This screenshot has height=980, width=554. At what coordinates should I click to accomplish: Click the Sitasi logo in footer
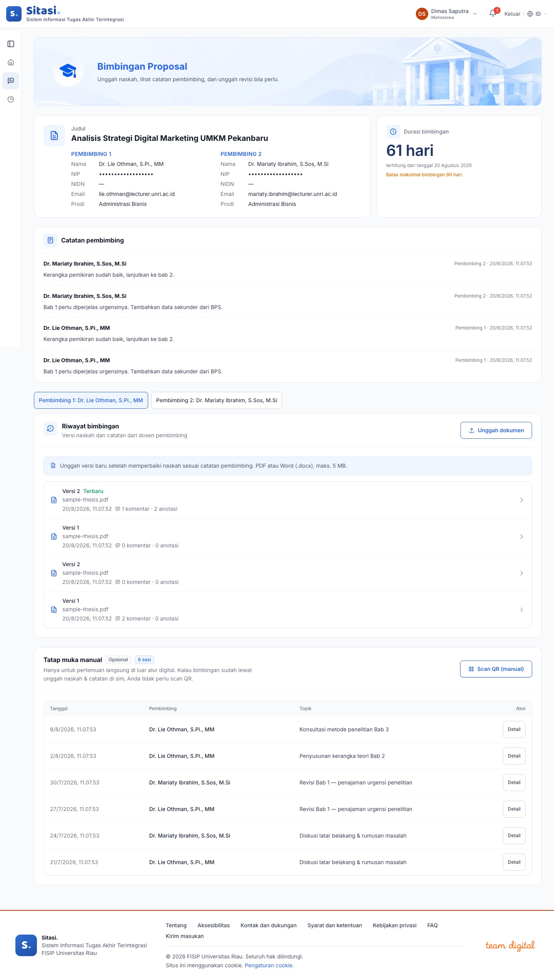[26, 945]
